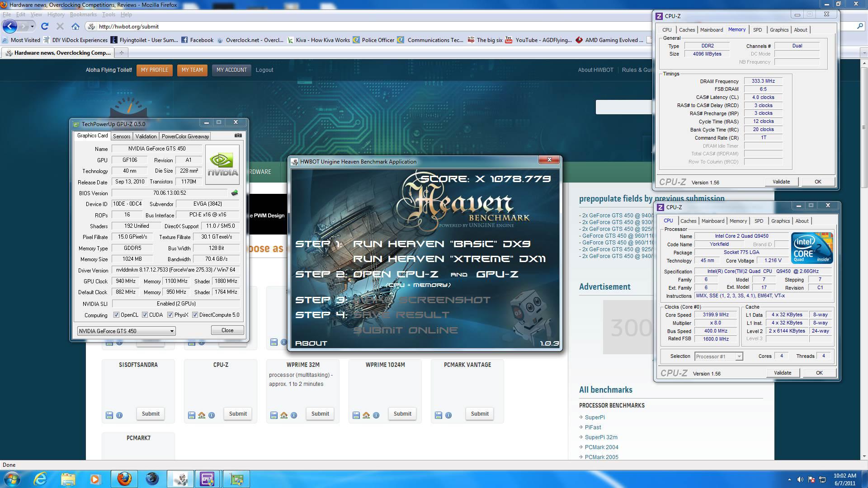
Task: Select Graphics tab in lower CPU-Z window
Action: coord(780,221)
